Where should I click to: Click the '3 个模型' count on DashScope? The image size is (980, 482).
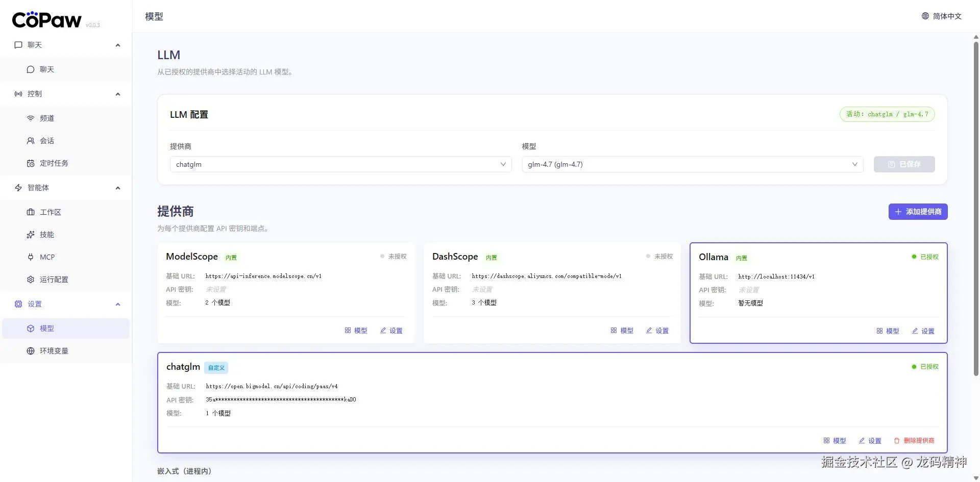(484, 302)
